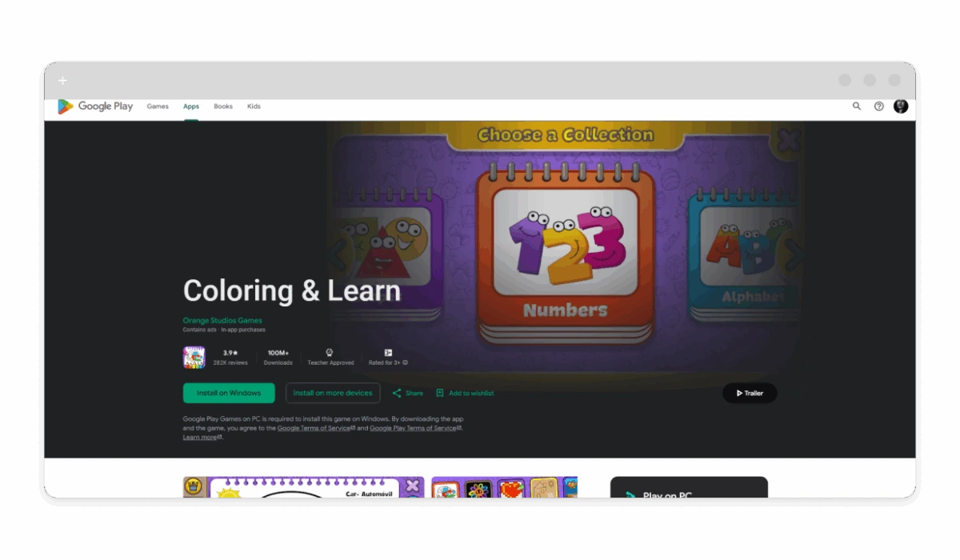Click the info icon beside Rated for 3+

(406, 362)
